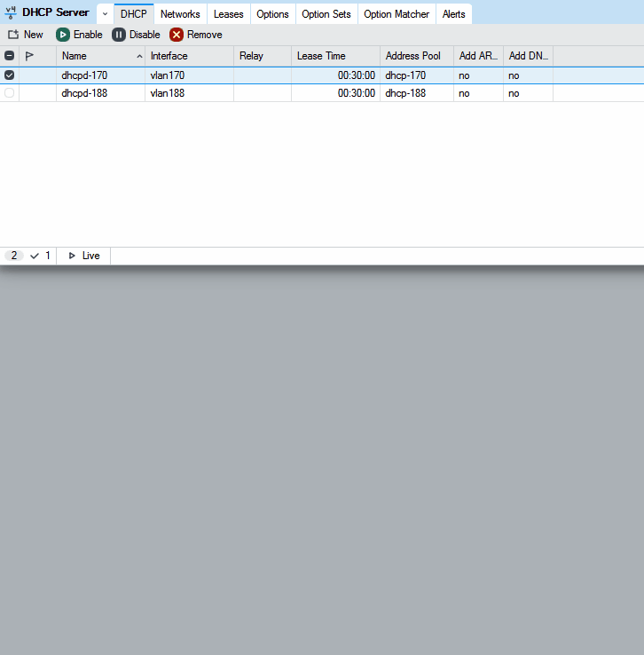Switch to the Networks tab
The height and width of the screenshot is (655, 644).
[x=180, y=14]
